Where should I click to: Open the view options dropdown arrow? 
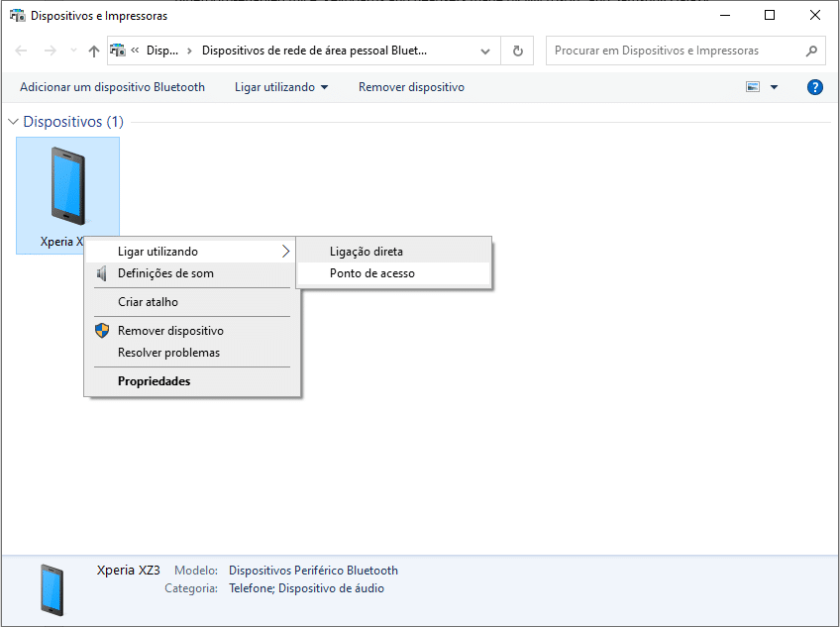point(774,87)
